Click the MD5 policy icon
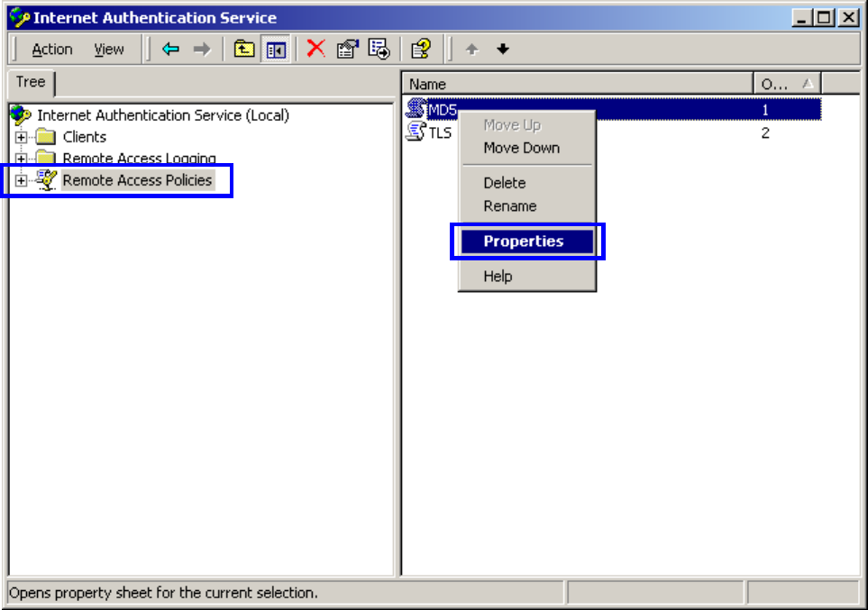The height and width of the screenshot is (610, 868). coord(416,109)
